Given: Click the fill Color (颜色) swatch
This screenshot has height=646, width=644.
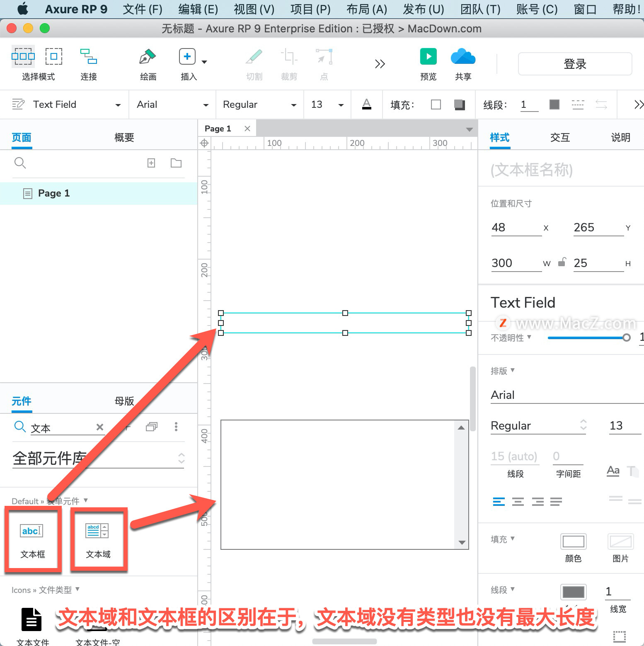Looking at the screenshot, I should point(573,542).
